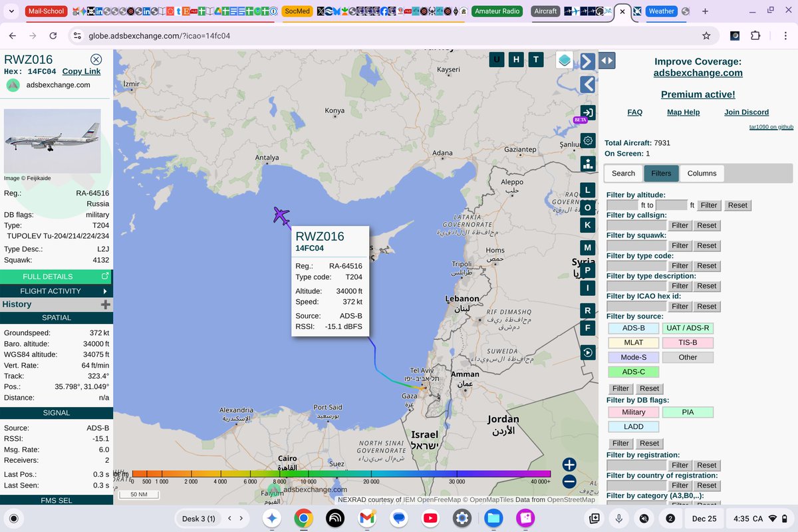The width and height of the screenshot is (798, 532).
Task: Toggle the UAT / ADS-R source filter
Action: pos(688,328)
